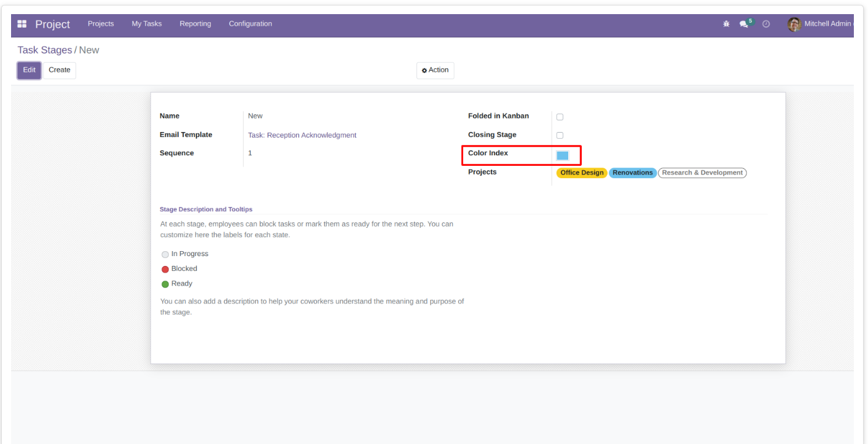Open the Mitchell Admin user menu

pyautogui.click(x=821, y=24)
